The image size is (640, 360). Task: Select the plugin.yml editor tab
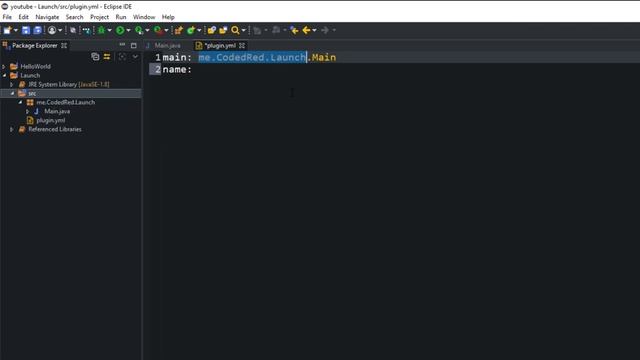click(220, 46)
